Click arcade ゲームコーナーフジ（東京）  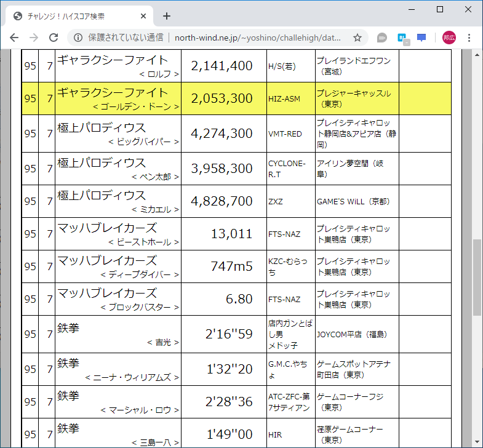[350, 402]
